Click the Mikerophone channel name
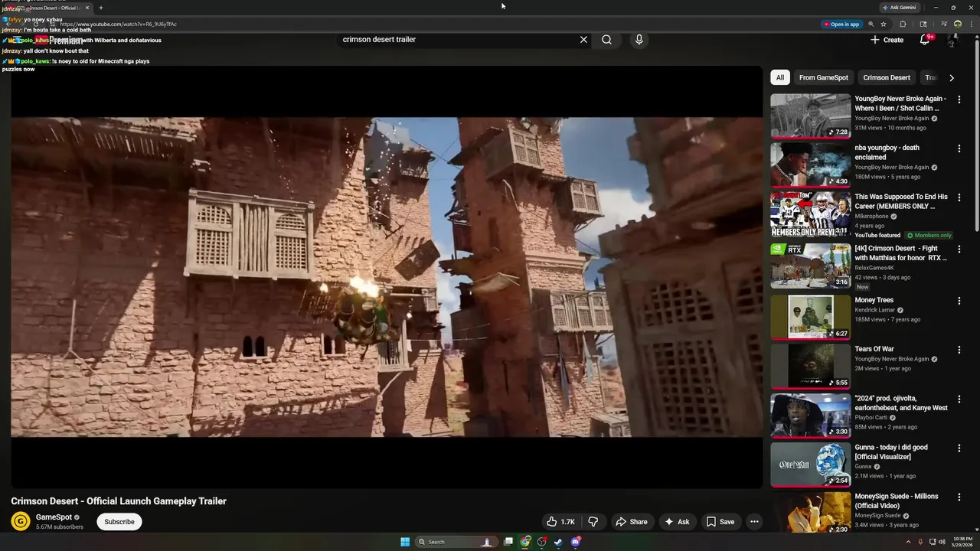 872,217
